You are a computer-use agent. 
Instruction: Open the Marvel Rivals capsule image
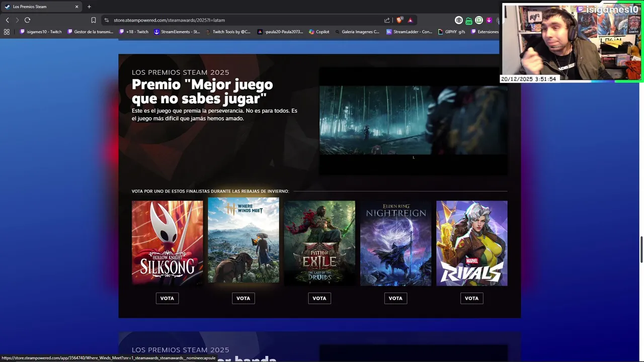point(472,243)
